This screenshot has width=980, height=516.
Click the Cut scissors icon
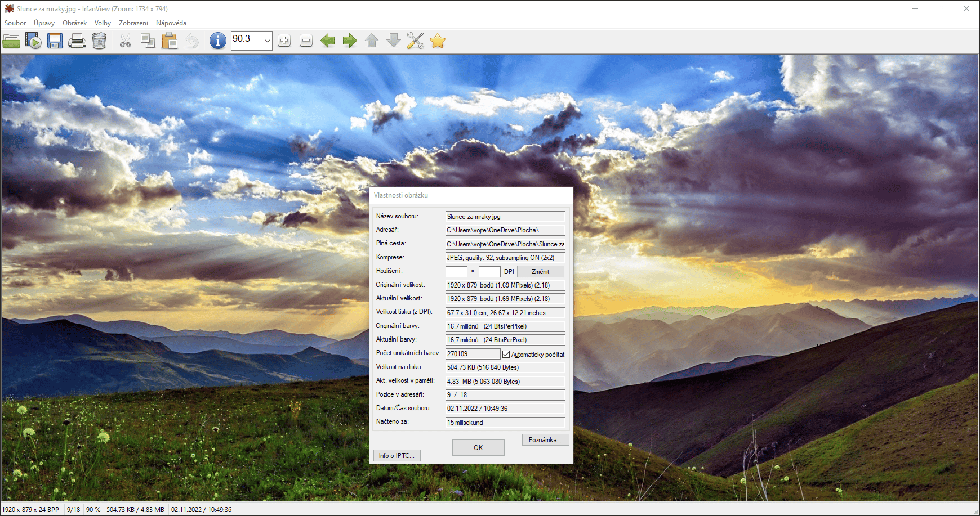click(125, 41)
